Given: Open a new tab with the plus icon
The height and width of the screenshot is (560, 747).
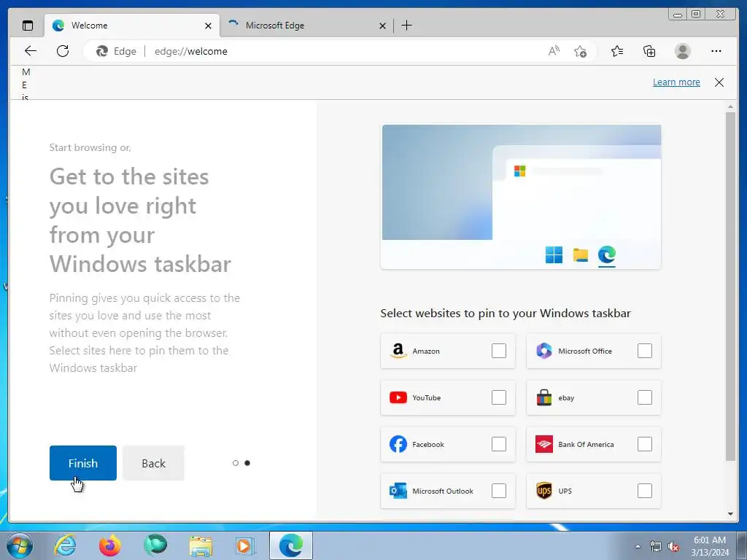Looking at the screenshot, I should 406,26.
